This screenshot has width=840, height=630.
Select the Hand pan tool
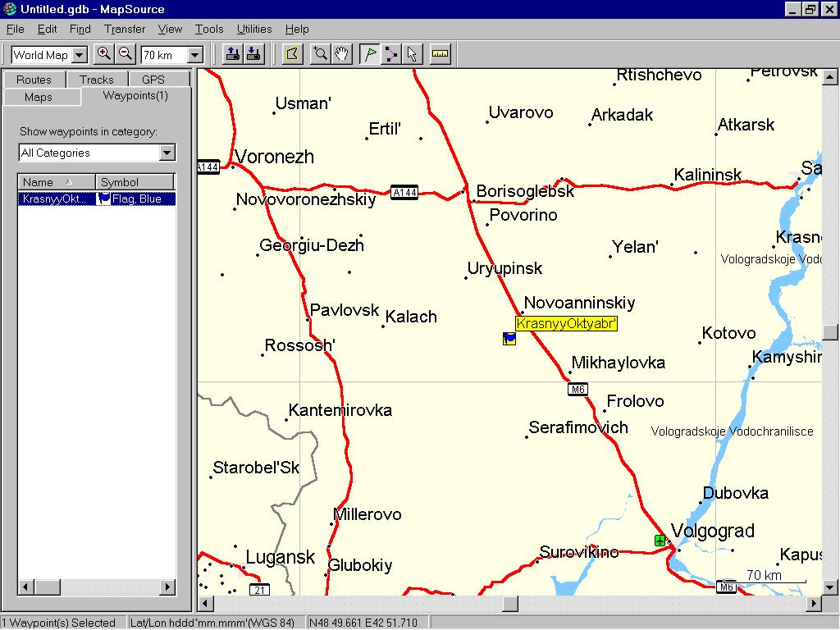click(x=342, y=54)
